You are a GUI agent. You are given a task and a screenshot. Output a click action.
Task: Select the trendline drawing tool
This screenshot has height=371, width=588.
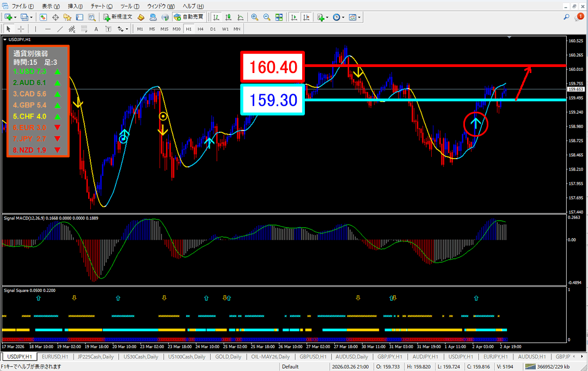pos(60,29)
